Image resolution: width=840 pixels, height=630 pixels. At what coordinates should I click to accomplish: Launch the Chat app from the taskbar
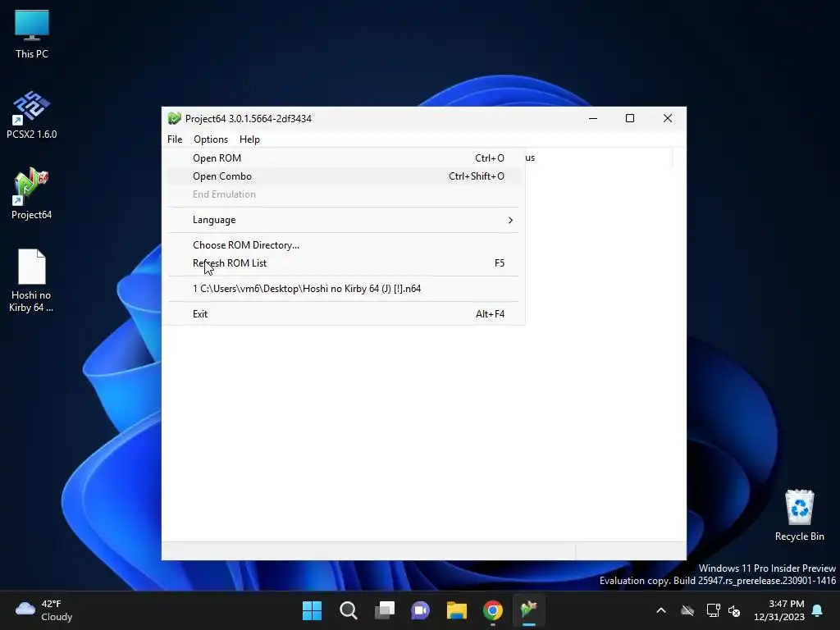click(421, 610)
